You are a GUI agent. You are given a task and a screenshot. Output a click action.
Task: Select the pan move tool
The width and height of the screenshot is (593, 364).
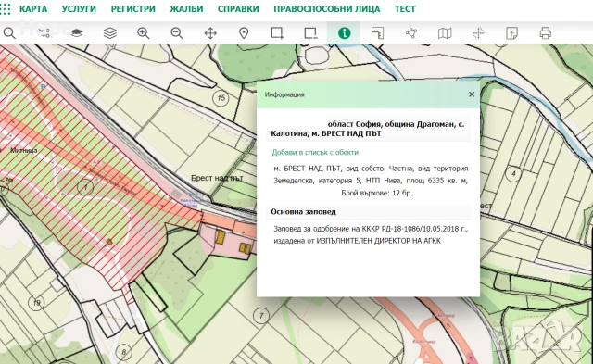[210, 33]
